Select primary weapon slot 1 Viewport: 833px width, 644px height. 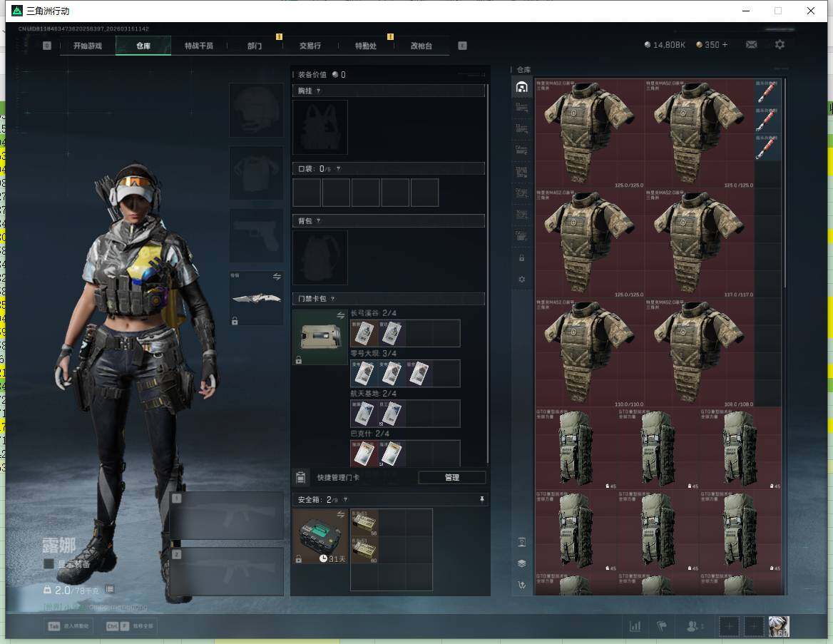click(227, 516)
